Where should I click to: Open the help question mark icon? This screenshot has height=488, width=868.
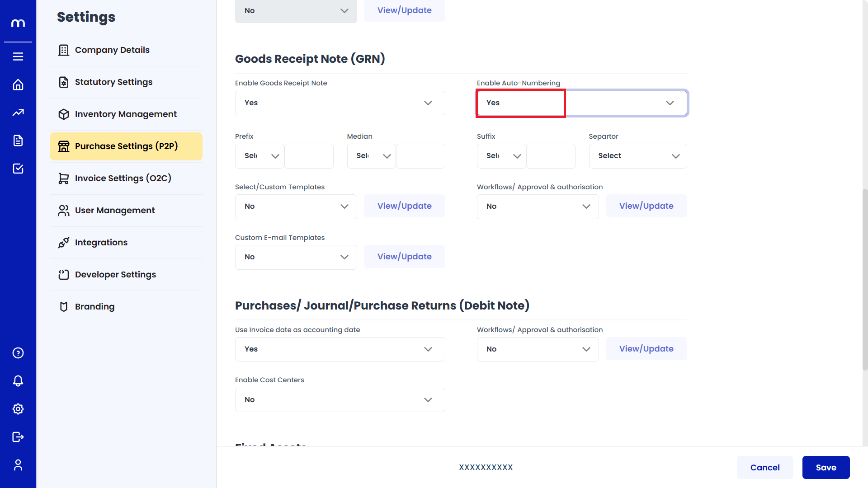[18, 353]
